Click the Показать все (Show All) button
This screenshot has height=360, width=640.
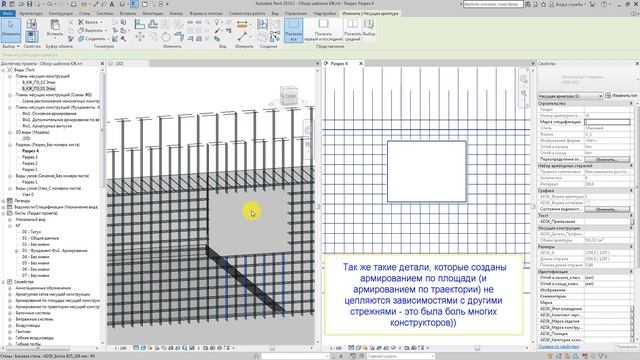293,30
